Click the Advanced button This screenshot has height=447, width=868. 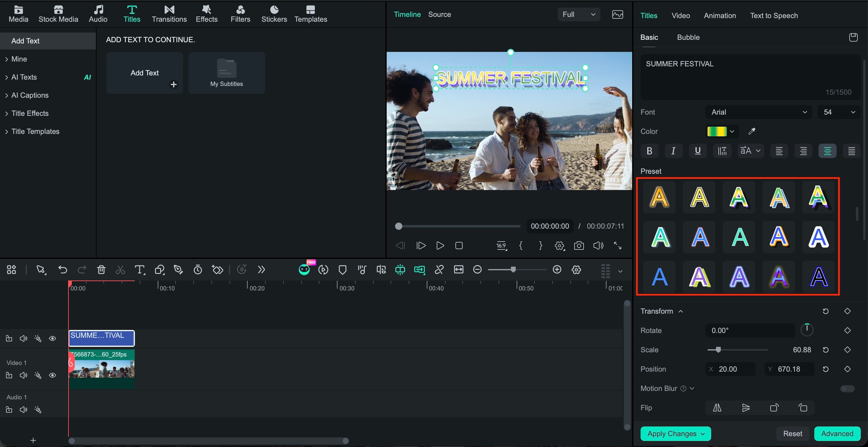point(837,433)
